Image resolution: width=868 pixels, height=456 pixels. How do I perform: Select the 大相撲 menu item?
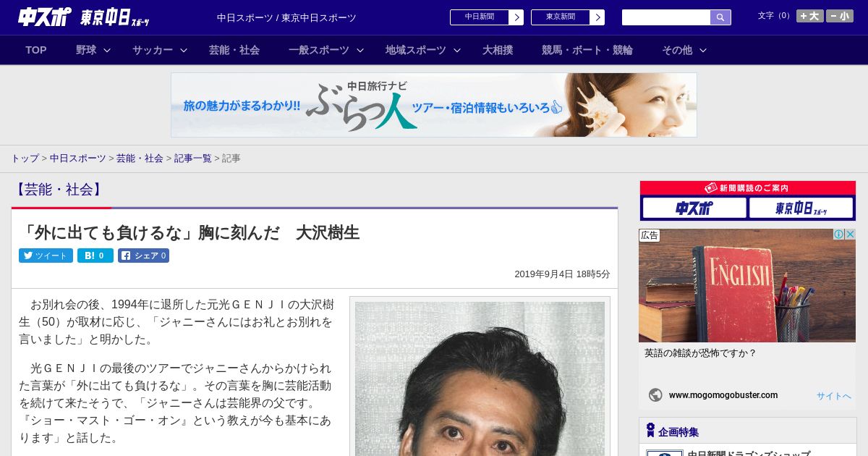pyautogui.click(x=498, y=50)
